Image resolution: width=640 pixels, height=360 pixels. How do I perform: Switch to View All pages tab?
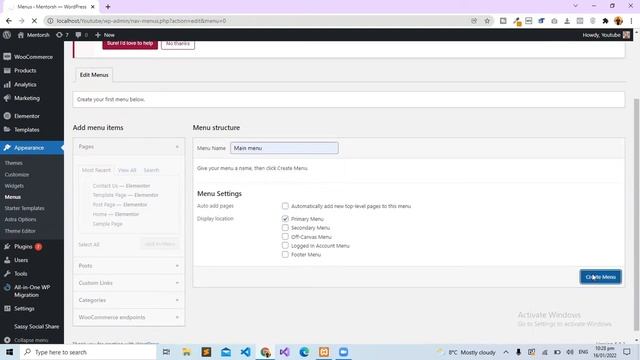[x=127, y=170]
